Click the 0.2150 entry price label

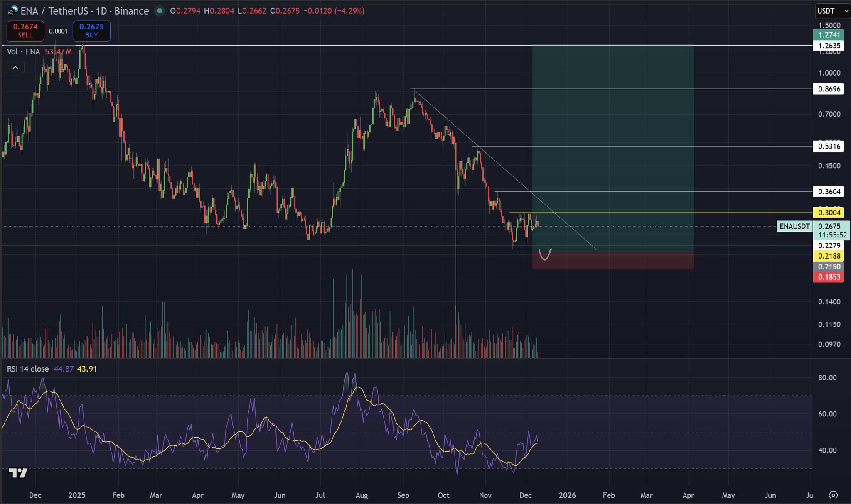[829, 267]
